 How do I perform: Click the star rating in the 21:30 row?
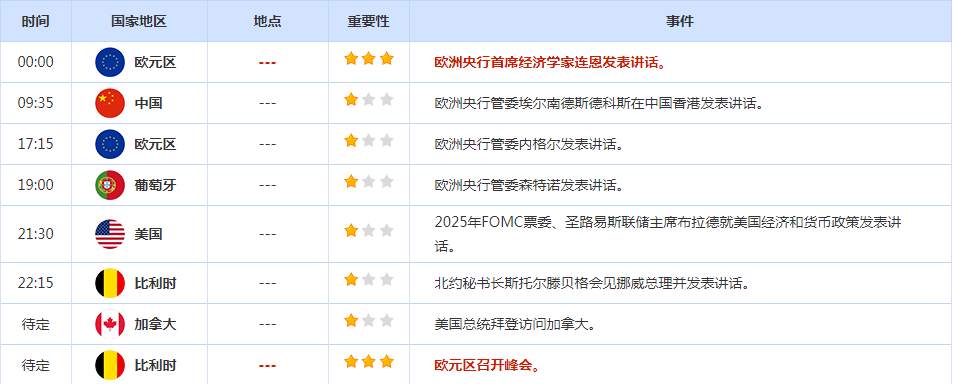369,231
